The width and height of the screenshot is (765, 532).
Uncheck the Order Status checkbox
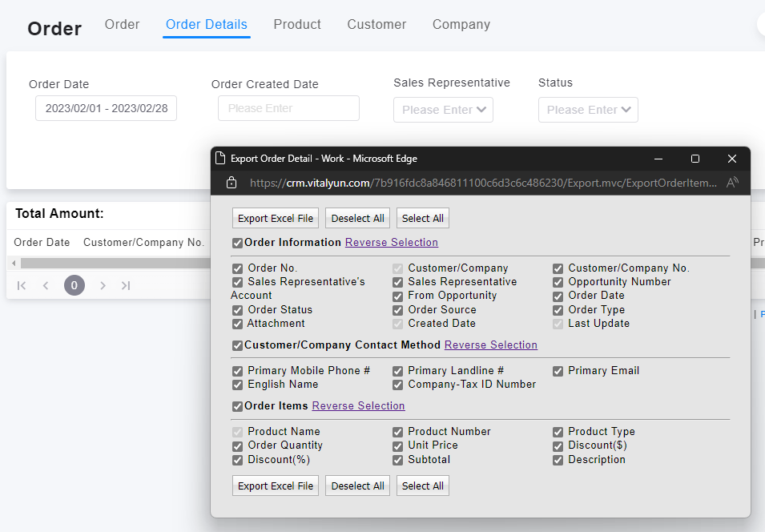[238, 310]
